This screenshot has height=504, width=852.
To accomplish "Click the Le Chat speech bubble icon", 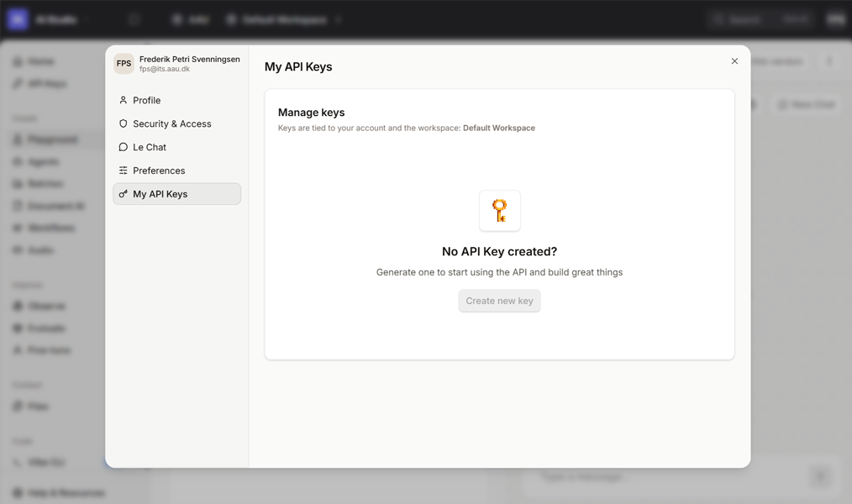I will pos(124,147).
